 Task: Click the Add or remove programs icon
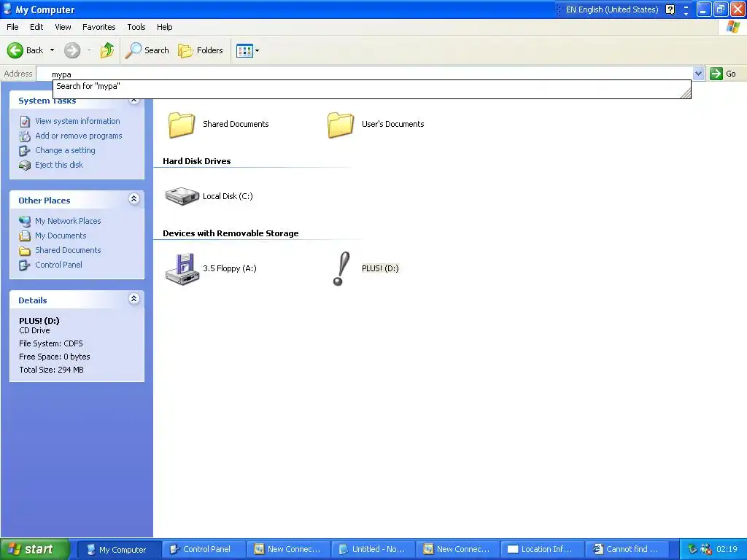coord(25,136)
